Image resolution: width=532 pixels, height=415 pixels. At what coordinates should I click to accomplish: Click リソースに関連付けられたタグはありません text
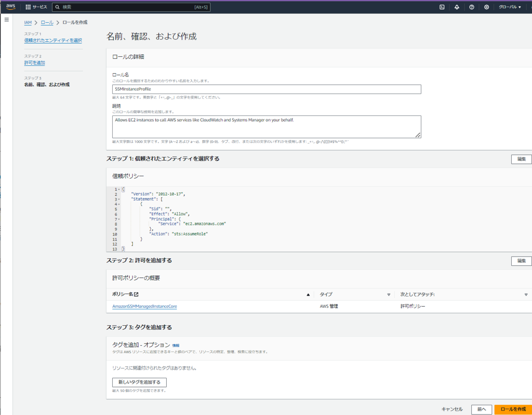154,368
